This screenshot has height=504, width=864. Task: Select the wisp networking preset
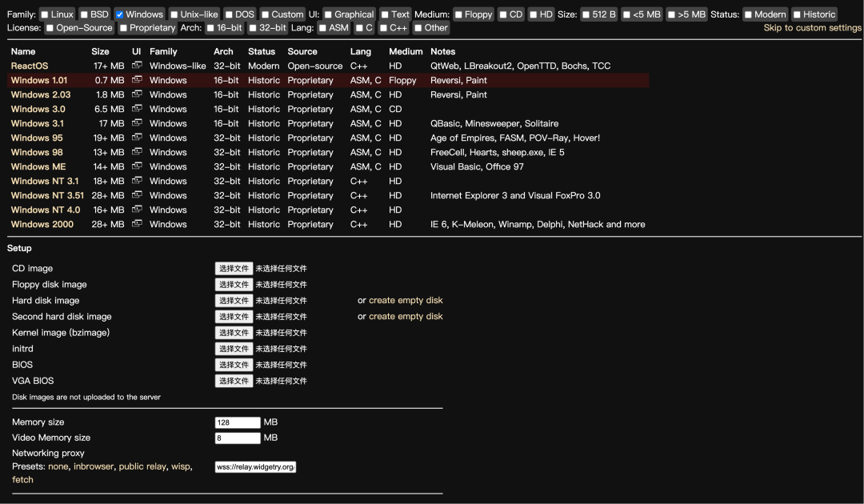pos(181,466)
